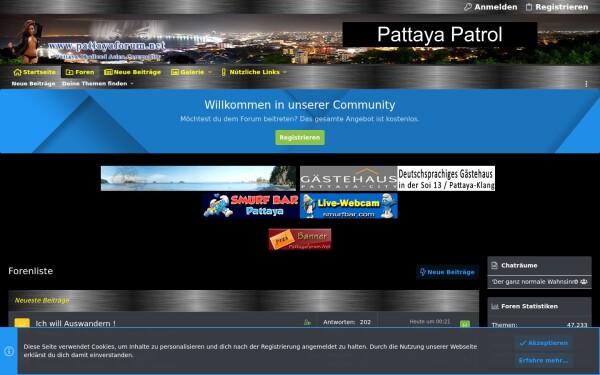Expand the Nützliche Links dropdown arrow
The image size is (600, 375).
285,72
